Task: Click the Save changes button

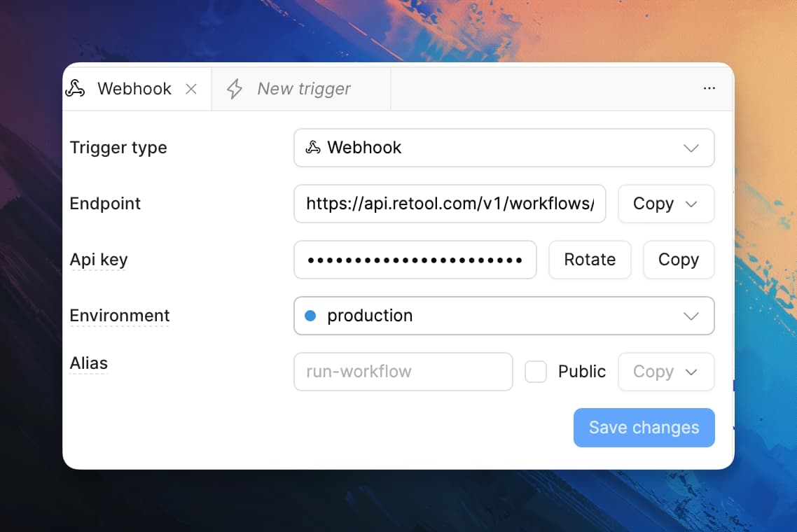Action: coord(644,428)
